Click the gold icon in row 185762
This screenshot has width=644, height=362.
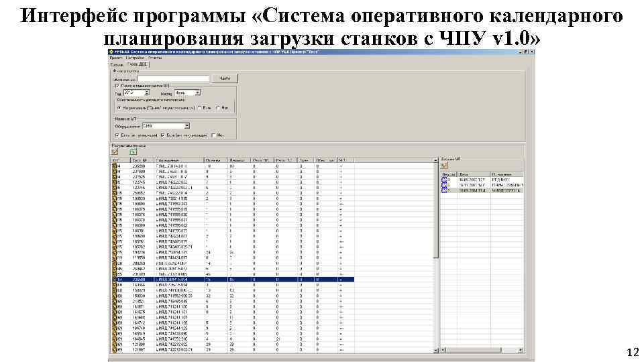click(115, 247)
